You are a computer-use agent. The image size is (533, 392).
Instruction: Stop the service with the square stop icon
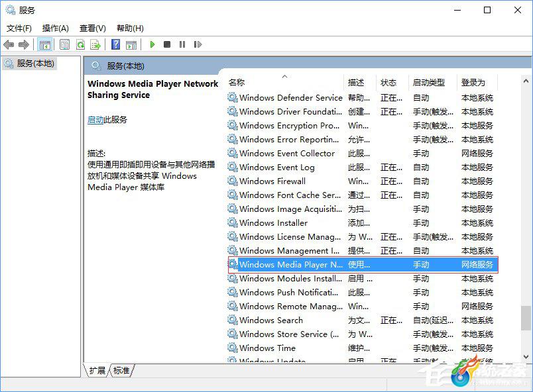click(x=167, y=44)
